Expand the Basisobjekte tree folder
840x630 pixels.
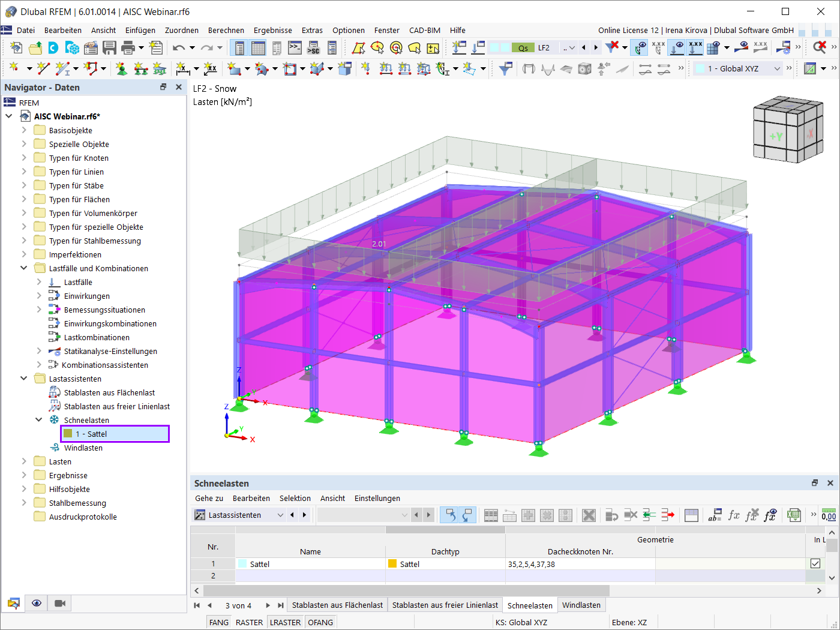click(24, 130)
